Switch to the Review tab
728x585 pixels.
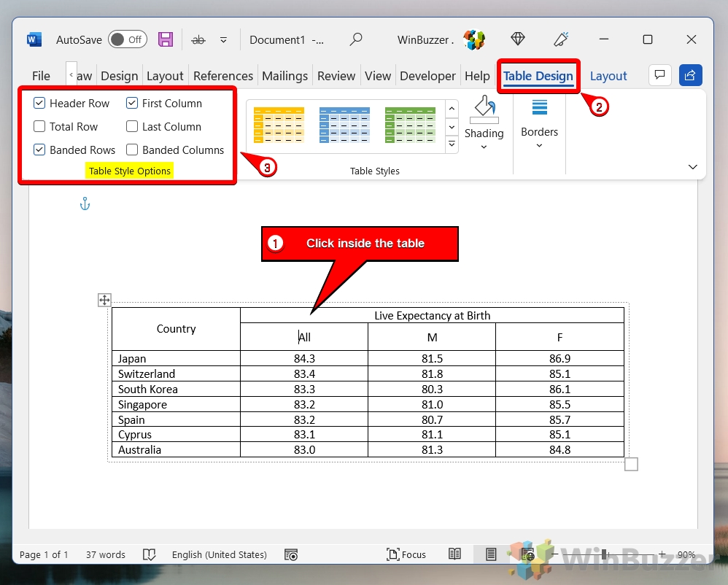coord(336,76)
